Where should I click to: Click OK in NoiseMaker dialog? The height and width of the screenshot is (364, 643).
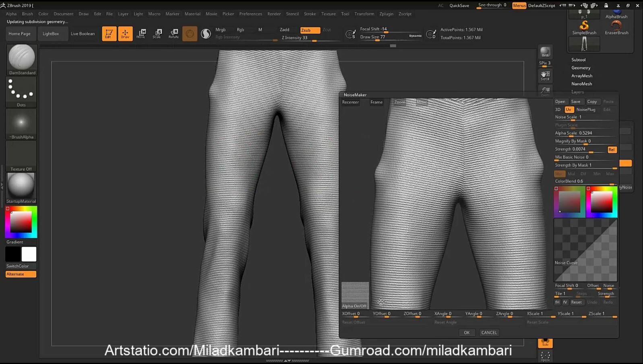click(x=467, y=333)
